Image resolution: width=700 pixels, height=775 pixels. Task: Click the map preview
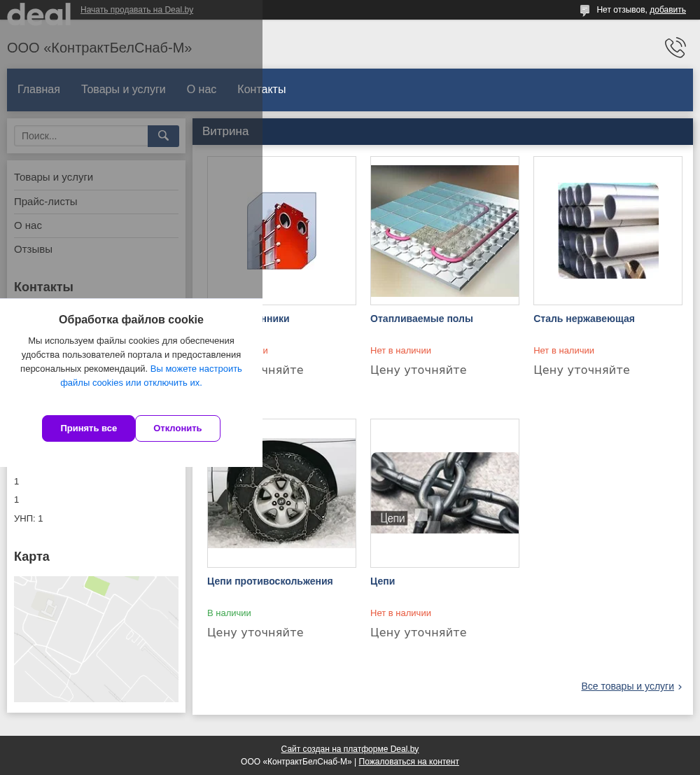click(96, 638)
